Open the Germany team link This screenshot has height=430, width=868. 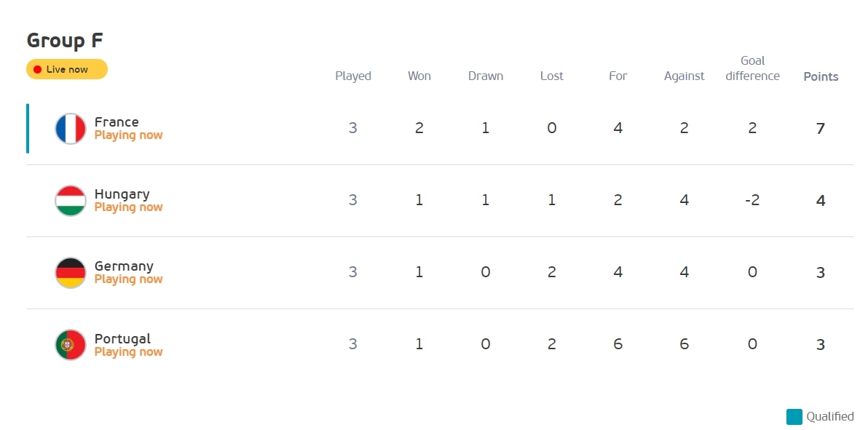[x=124, y=266]
